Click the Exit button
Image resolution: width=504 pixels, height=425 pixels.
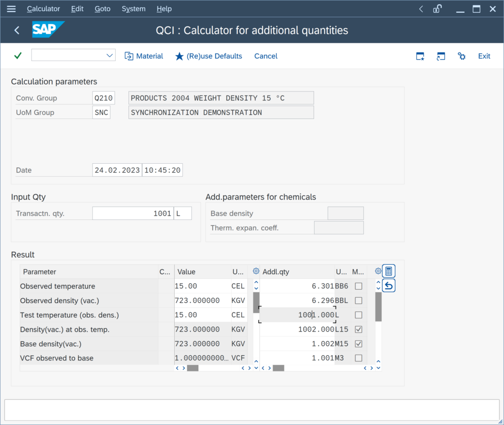(484, 56)
